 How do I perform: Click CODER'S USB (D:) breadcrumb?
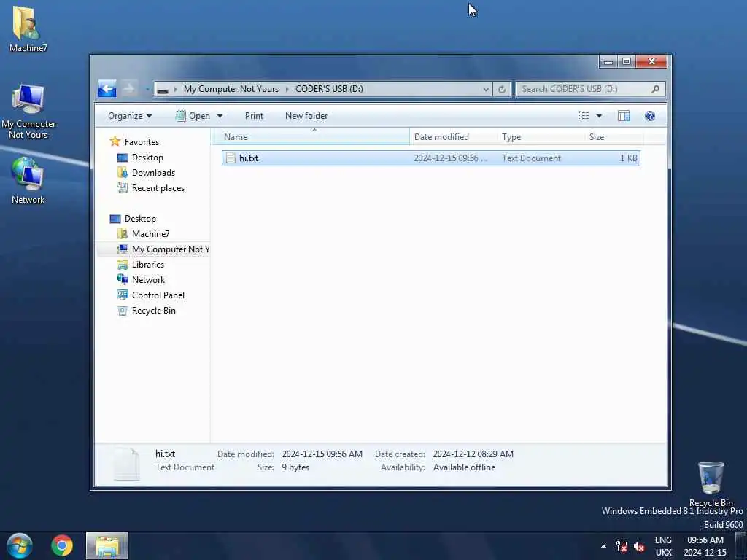tap(329, 89)
